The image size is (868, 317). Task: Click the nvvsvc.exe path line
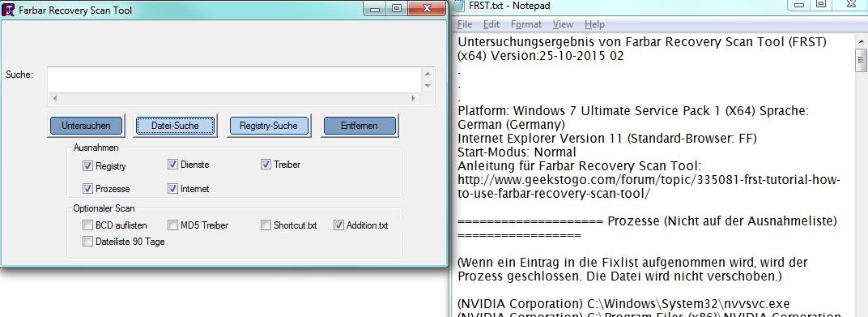tap(623, 304)
